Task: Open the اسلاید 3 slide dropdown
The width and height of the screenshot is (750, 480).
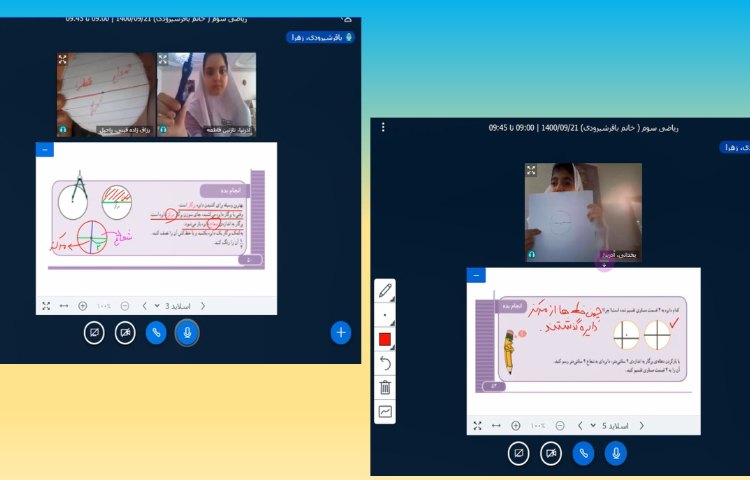Action: coord(173,306)
